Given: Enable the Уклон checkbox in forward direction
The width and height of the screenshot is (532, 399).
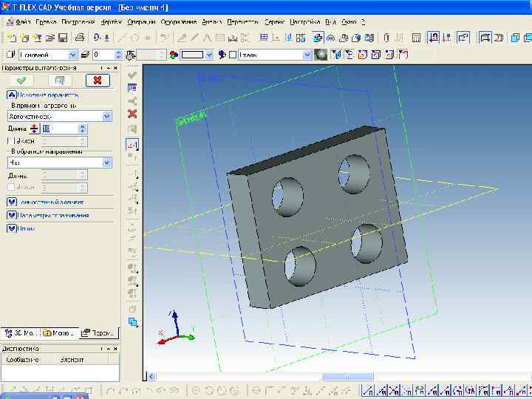Looking at the screenshot, I should point(11,141).
